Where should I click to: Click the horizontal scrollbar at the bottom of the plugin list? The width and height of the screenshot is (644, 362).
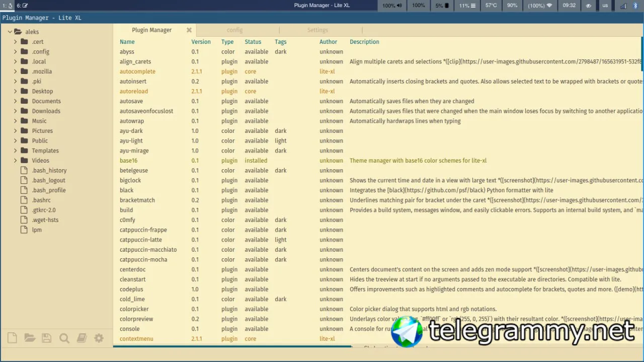pos(232,346)
